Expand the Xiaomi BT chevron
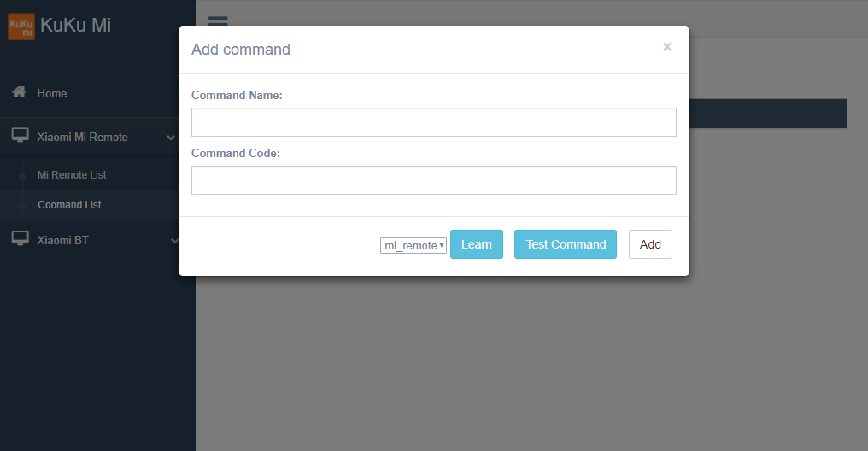The width and height of the screenshot is (868, 451). (x=174, y=241)
